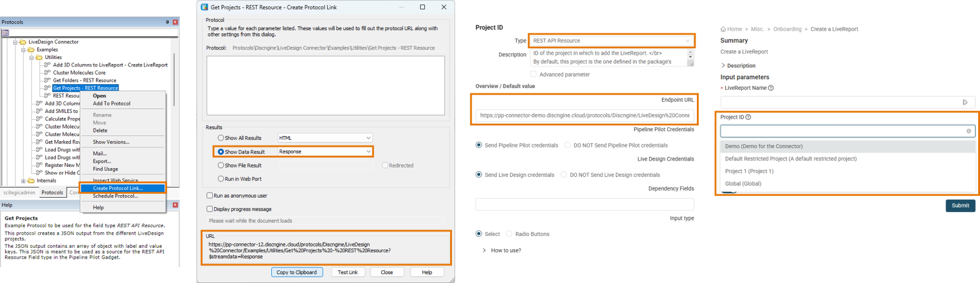Click the protocol icon beside Add 3D Columns to LiveReport
The height and width of the screenshot is (283, 980).
pos(48,65)
